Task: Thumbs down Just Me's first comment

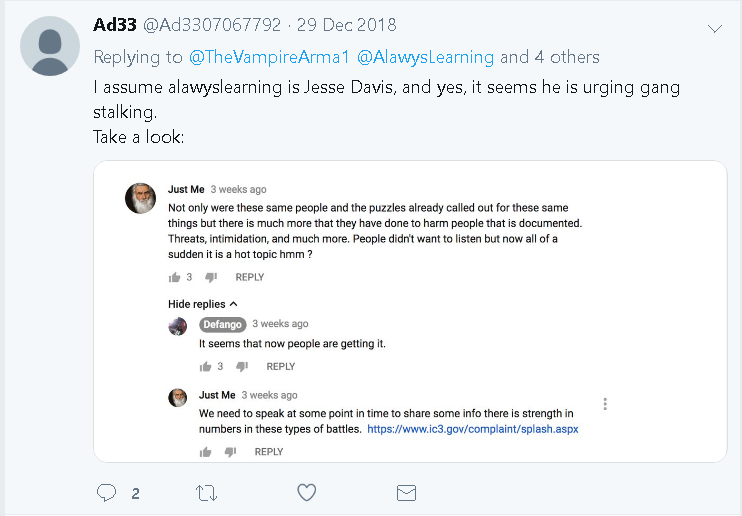Action: coord(211,277)
